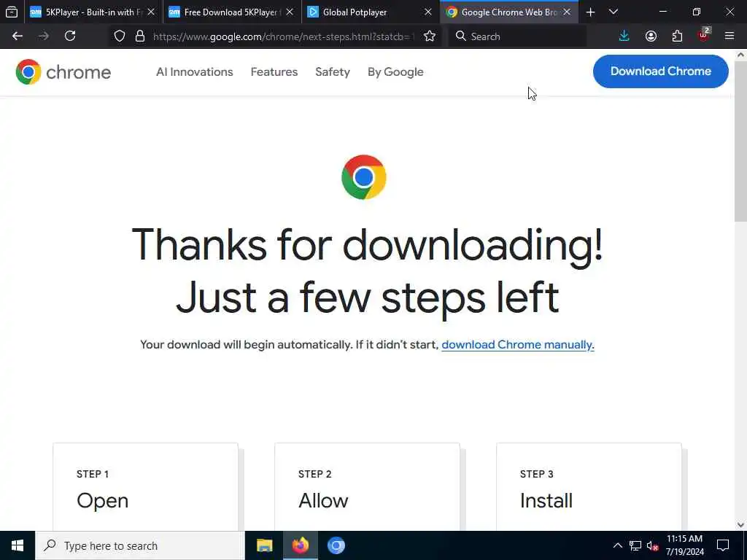The width and height of the screenshot is (747, 560).
Task: Open network status tray icon
Action: click(635, 545)
